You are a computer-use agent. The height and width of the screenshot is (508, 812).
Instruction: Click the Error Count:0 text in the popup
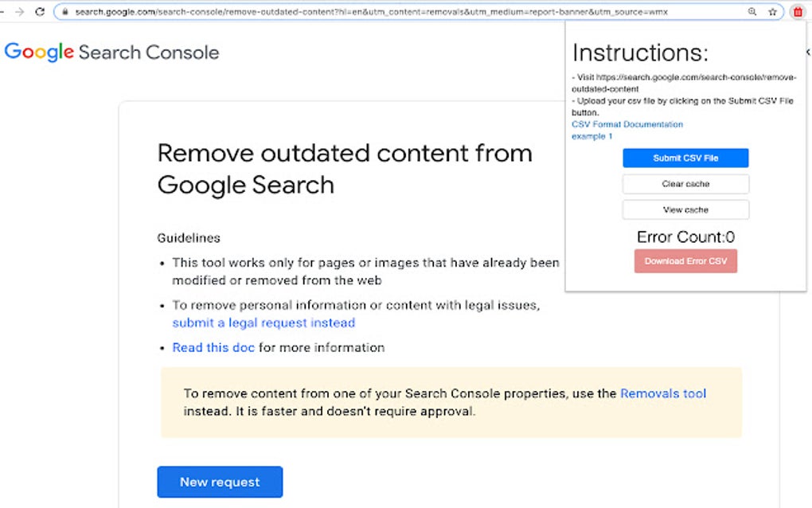(x=685, y=236)
